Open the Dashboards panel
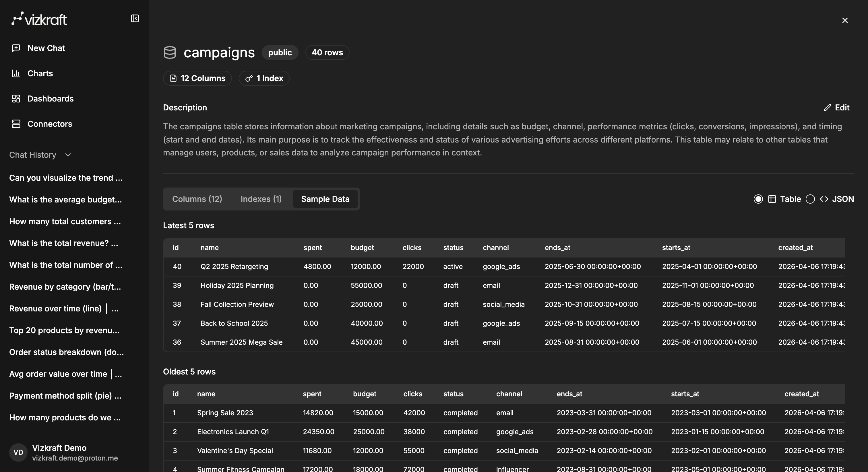Image resolution: width=868 pixels, height=472 pixels. [x=51, y=98]
